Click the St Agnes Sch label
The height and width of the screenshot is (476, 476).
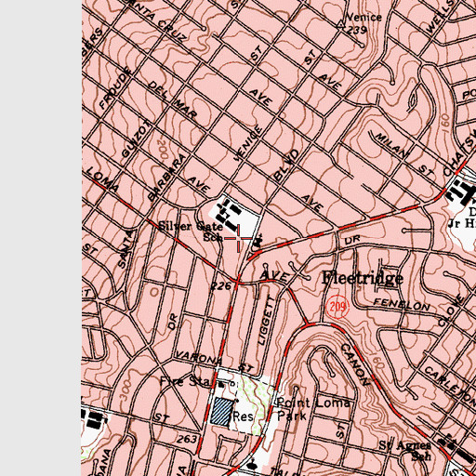[x=405, y=451]
